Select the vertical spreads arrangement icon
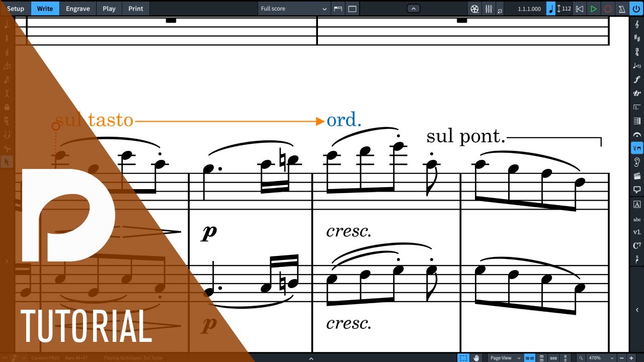This screenshot has width=644, height=362. [x=542, y=358]
